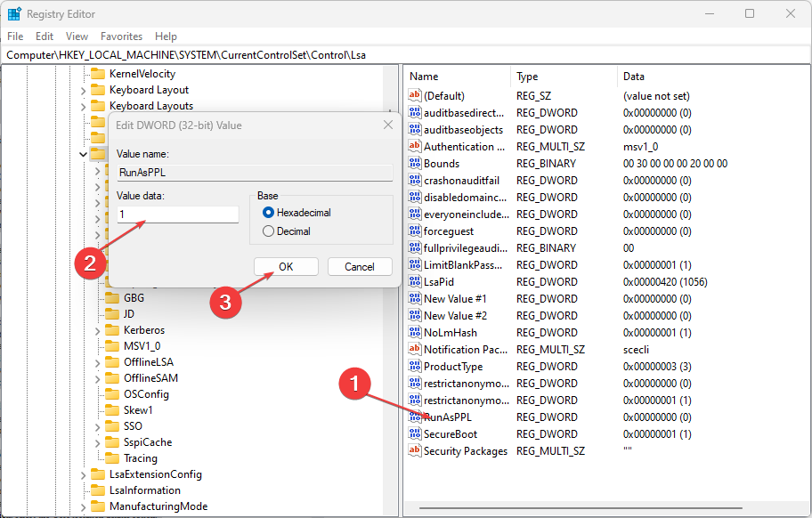This screenshot has height=518, width=812.
Task: Click the Value data text field
Action: 178,214
